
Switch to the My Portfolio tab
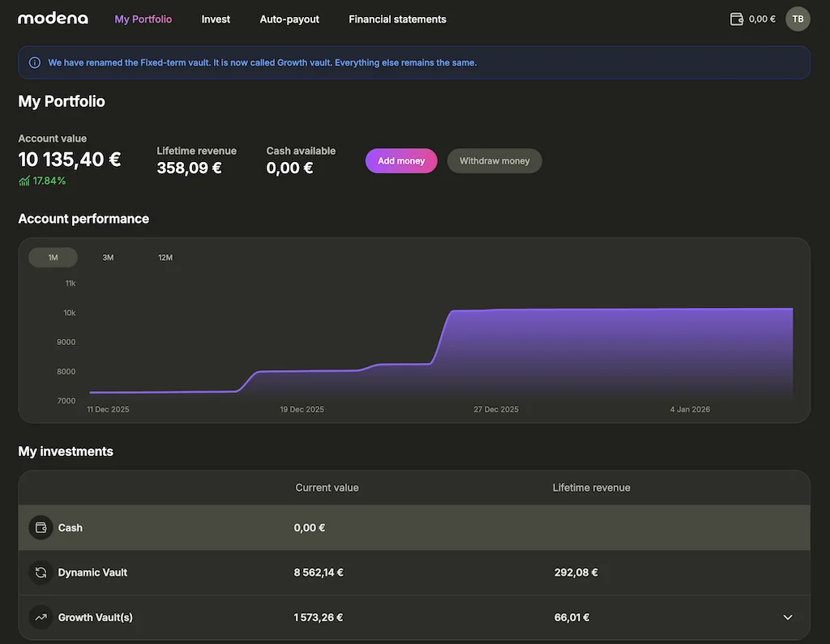click(x=143, y=19)
